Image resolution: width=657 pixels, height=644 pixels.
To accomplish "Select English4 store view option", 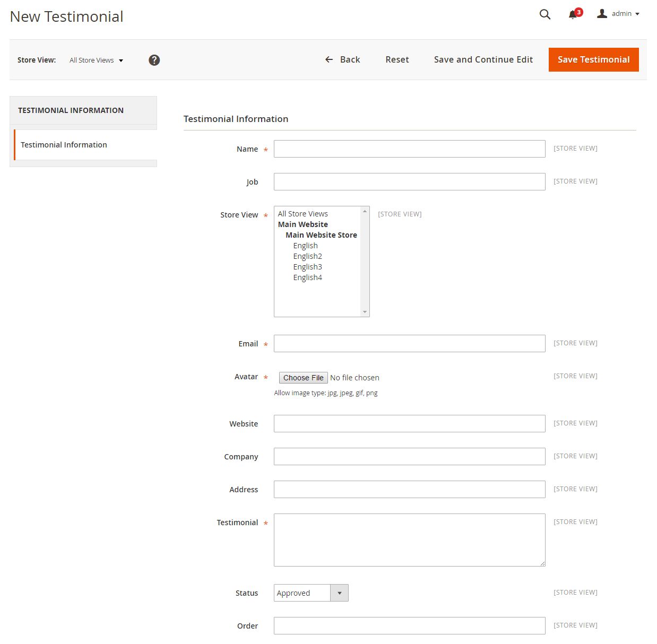I will 307,277.
